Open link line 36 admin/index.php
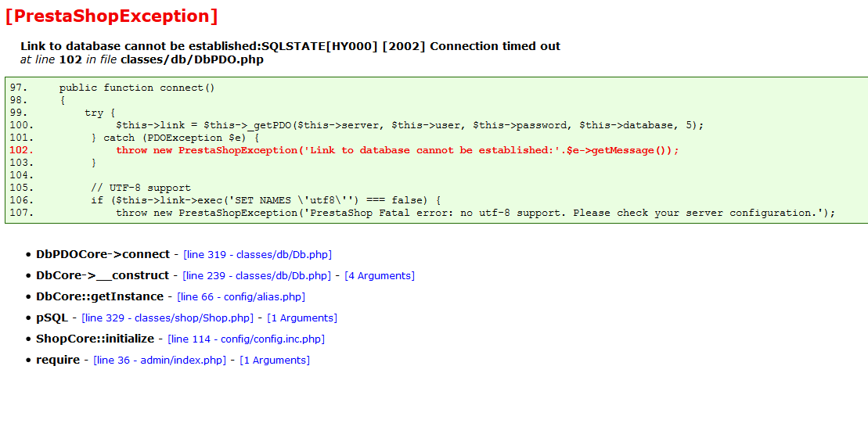The image size is (868, 427). (160, 360)
